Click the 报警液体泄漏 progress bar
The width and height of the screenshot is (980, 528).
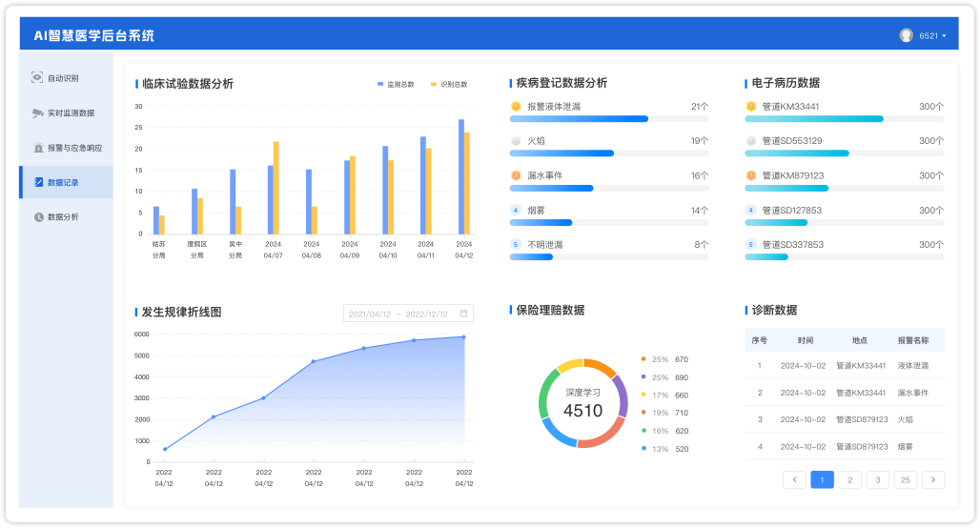click(x=609, y=119)
